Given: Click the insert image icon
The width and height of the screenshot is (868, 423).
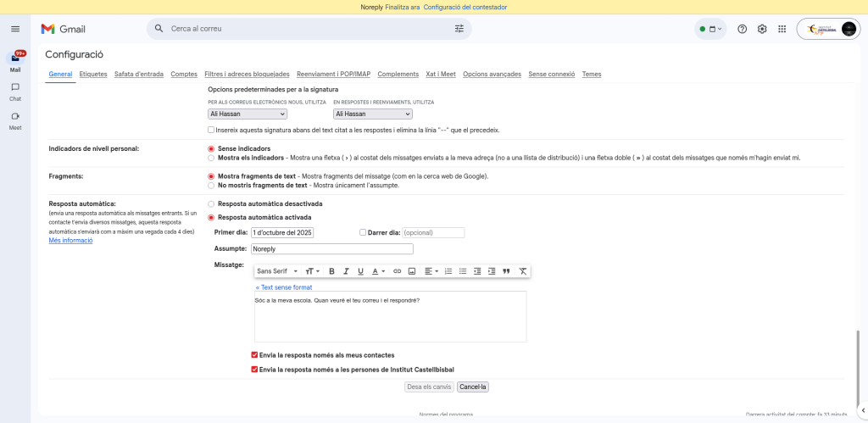Looking at the screenshot, I should pyautogui.click(x=412, y=271).
